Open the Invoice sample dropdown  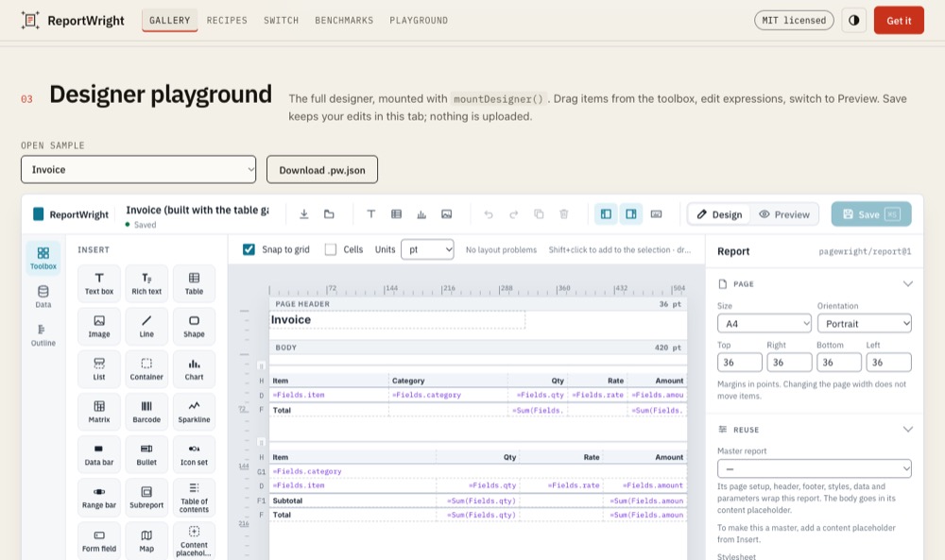pos(139,169)
